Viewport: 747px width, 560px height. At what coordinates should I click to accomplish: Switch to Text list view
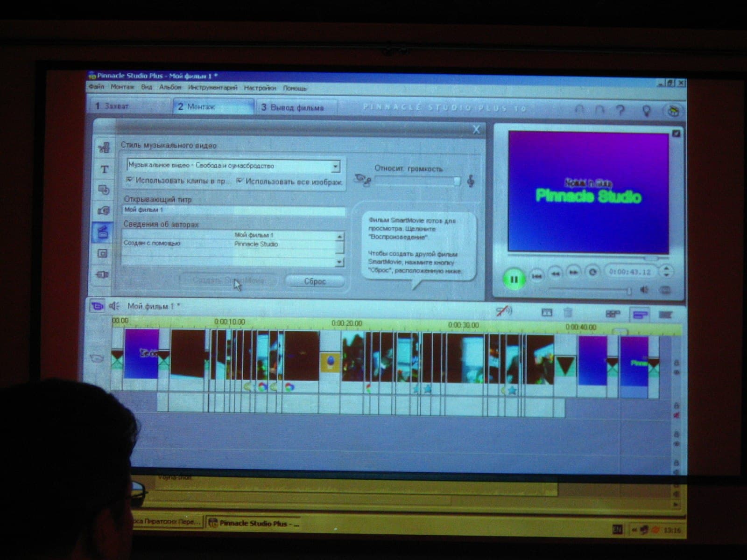coord(665,315)
